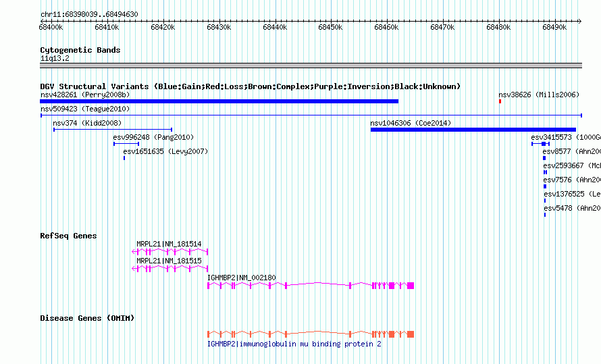
Task: Open variant esv7576 label
Action: pos(572,180)
